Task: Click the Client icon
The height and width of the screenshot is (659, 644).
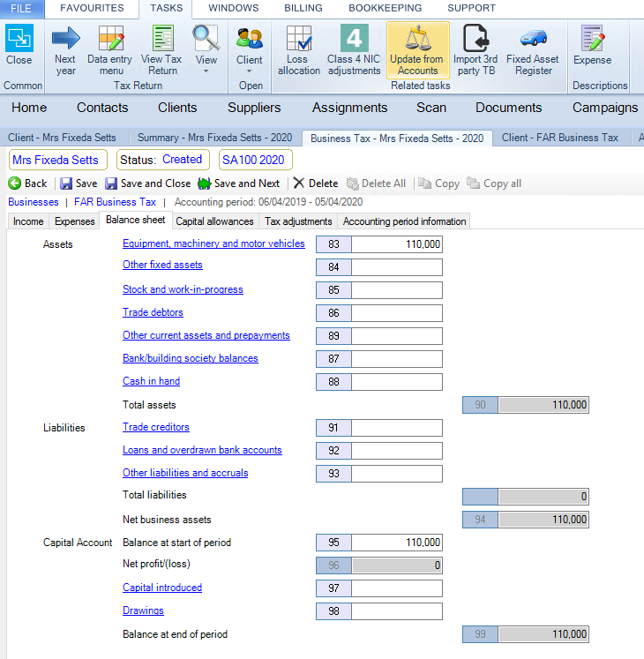Action: click(250, 38)
